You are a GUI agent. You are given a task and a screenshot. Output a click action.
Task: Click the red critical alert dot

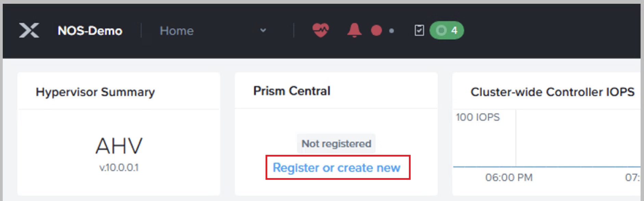376,30
